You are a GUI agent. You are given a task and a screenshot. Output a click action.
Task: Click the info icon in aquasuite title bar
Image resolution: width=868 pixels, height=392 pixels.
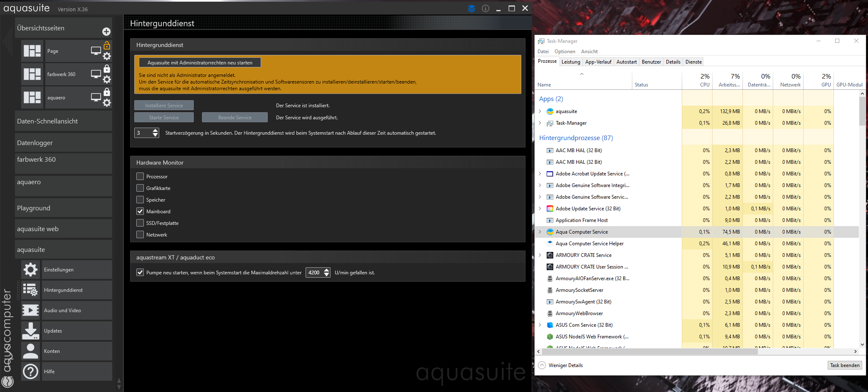(486, 8)
